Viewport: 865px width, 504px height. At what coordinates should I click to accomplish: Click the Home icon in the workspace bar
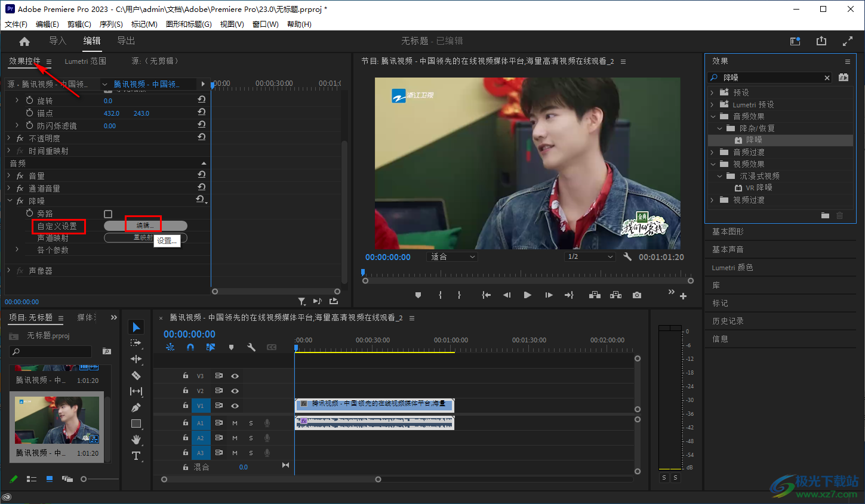[x=24, y=41]
